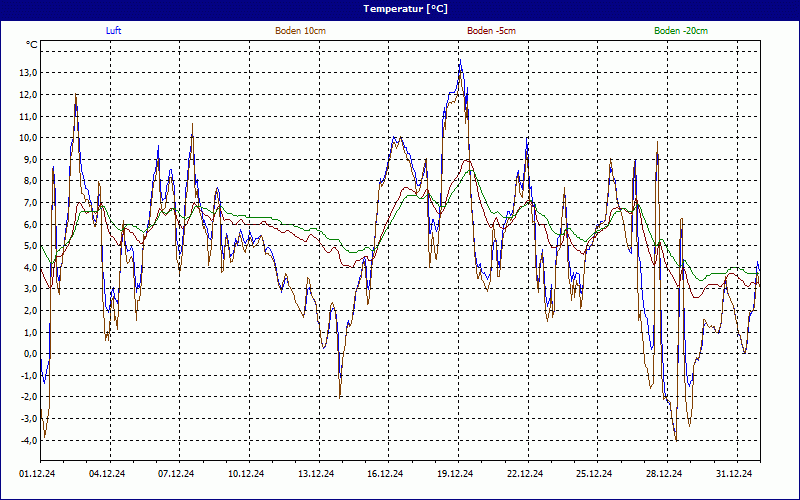Click the 16.12.24 date label
This screenshot has height=500, width=800.
(385, 474)
